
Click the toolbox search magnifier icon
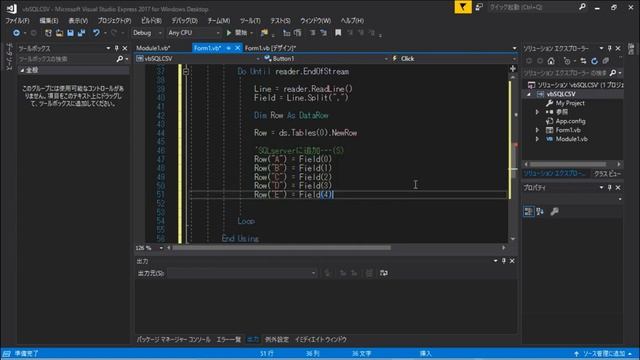tap(120, 59)
